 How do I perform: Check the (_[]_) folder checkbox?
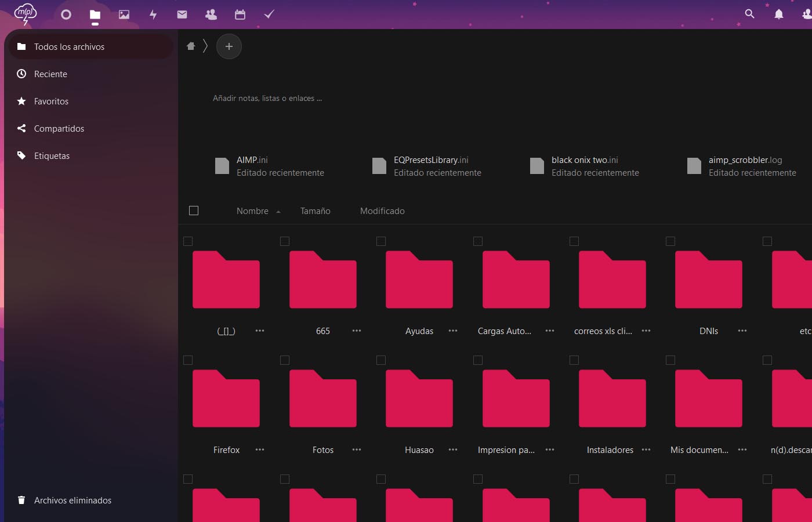(188, 241)
